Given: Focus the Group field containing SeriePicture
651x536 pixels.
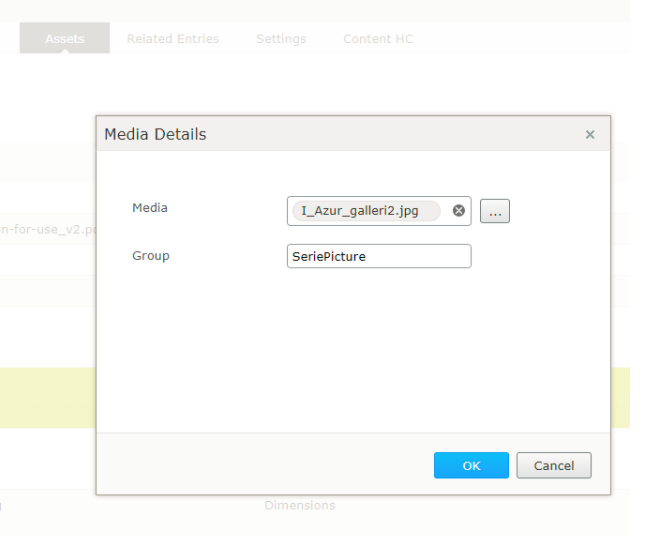Looking at the screenshot, I should 378,257.
